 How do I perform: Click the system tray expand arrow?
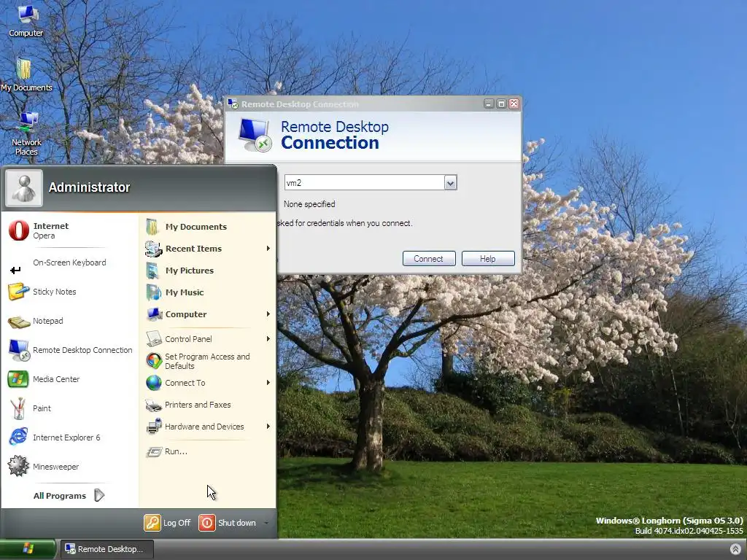pyautogui.click(x=735, y=549)
